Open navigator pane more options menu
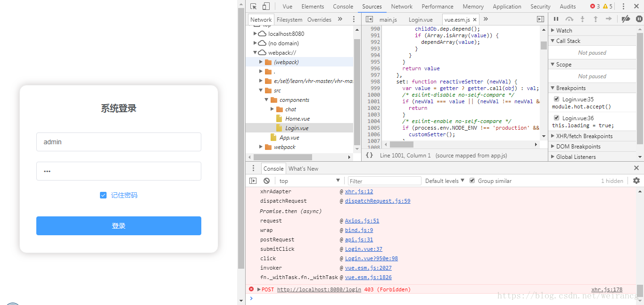The height and width of the screenshot is (305, 644). pyautogui.click(x=354, y=19)
